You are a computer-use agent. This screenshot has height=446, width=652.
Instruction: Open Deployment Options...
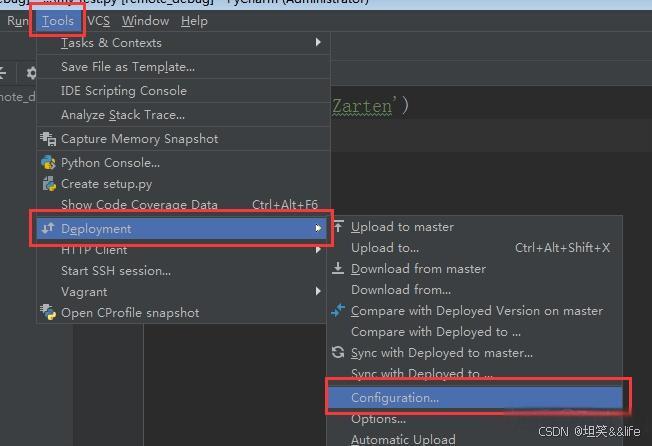point(475,419)
